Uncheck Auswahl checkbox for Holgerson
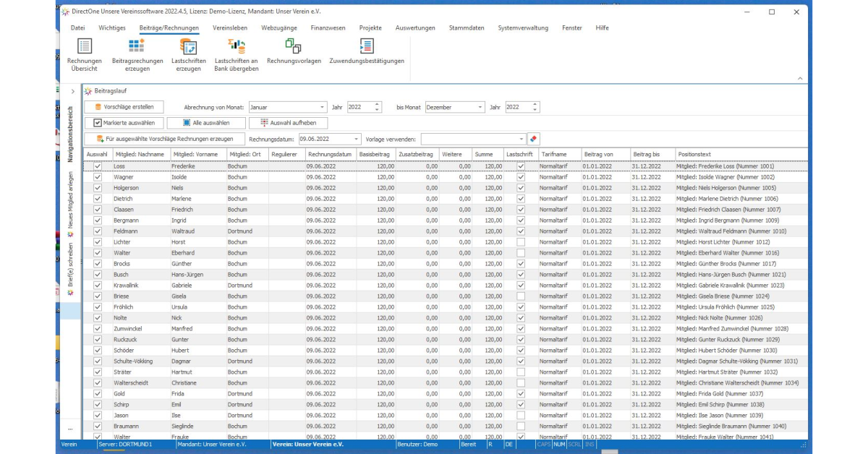 [98, 188]
